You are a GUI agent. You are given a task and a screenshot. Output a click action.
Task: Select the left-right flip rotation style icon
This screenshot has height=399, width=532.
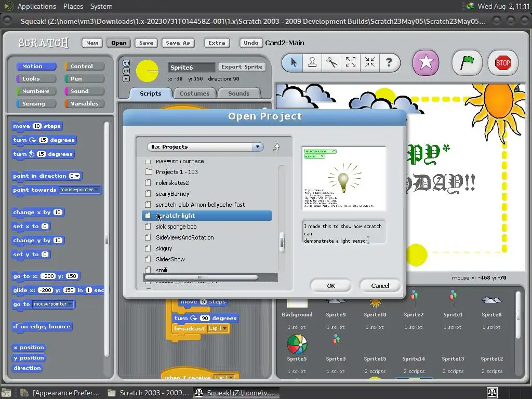click(x=126, y=71)
